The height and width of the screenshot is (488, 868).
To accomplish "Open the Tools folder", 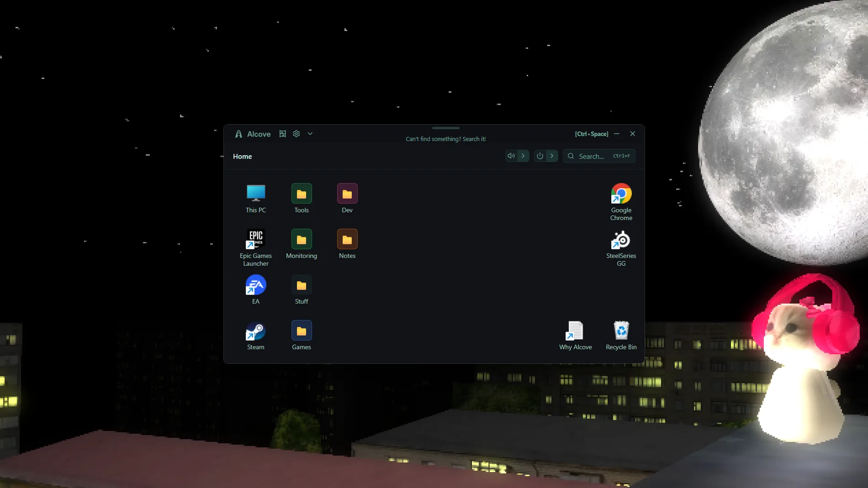I will click(x=302, y=198).
